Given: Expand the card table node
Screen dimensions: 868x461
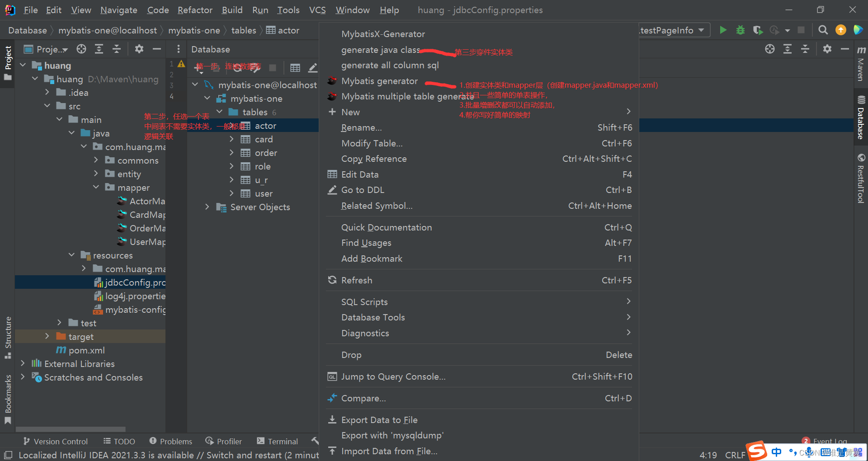Looking at the screenshot, I should pyautogui.click(x=231, y=139).
